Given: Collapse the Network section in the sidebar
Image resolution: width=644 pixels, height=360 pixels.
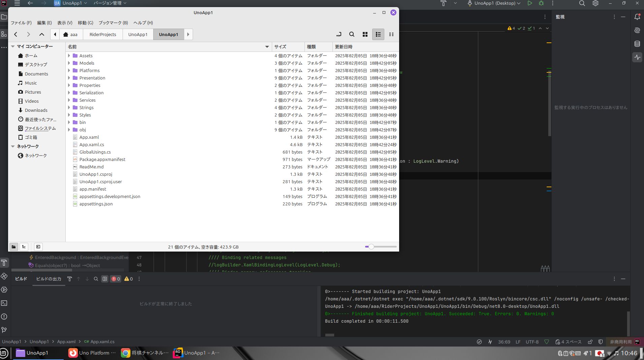Looking at the screenshot, I should click(13, 146).
